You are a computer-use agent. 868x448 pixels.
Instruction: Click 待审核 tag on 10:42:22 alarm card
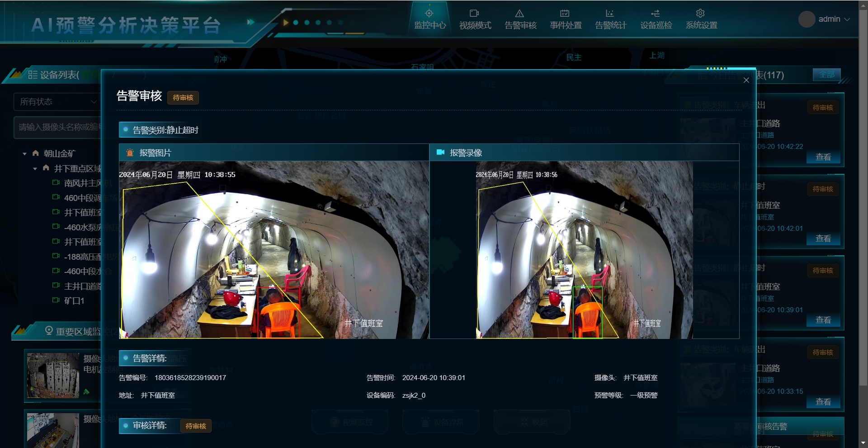(x=823, y=108)
